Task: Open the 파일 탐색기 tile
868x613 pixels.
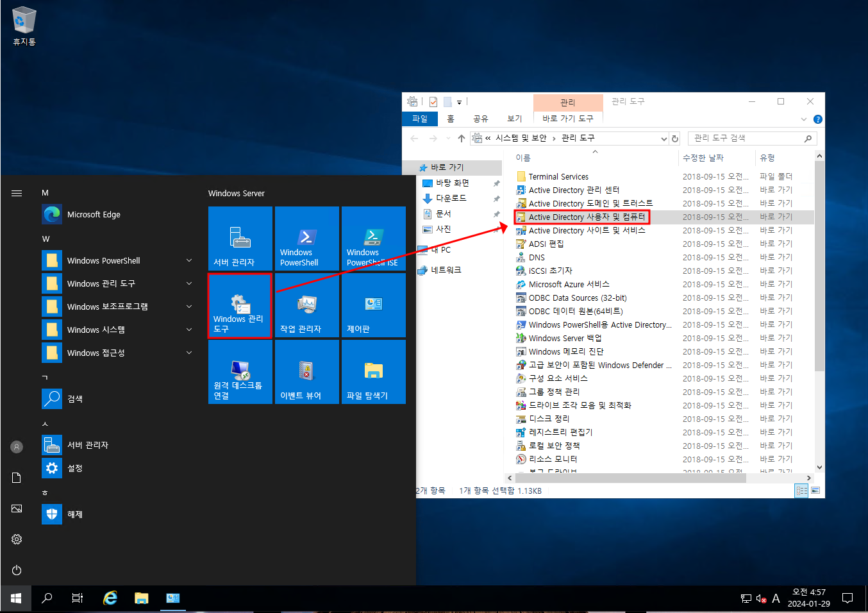Action: tap(374, 372)
